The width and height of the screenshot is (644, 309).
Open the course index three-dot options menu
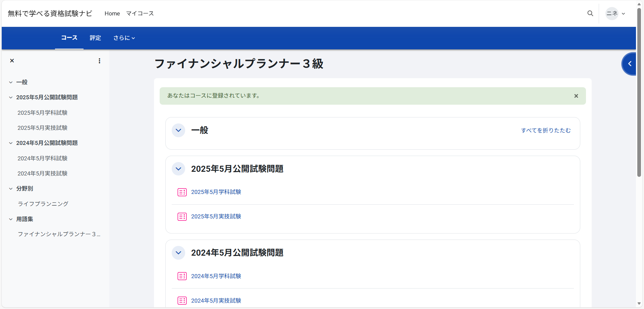coord(99,61)
